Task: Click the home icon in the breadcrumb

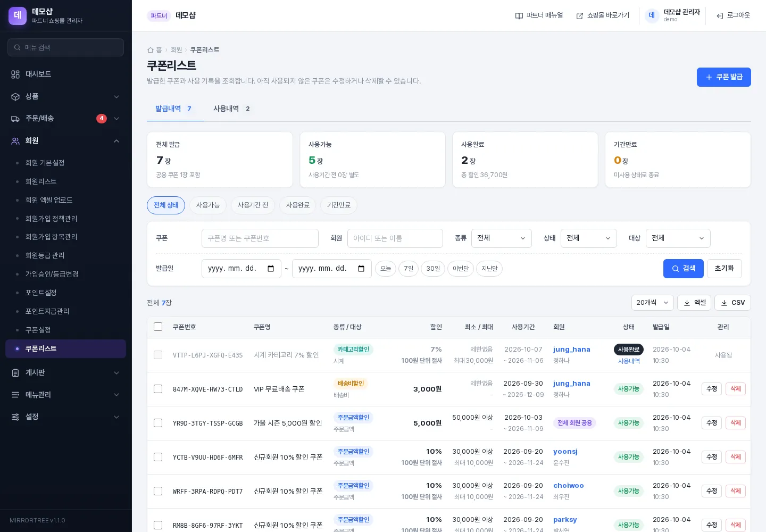Action: click(x=151, y=50)
